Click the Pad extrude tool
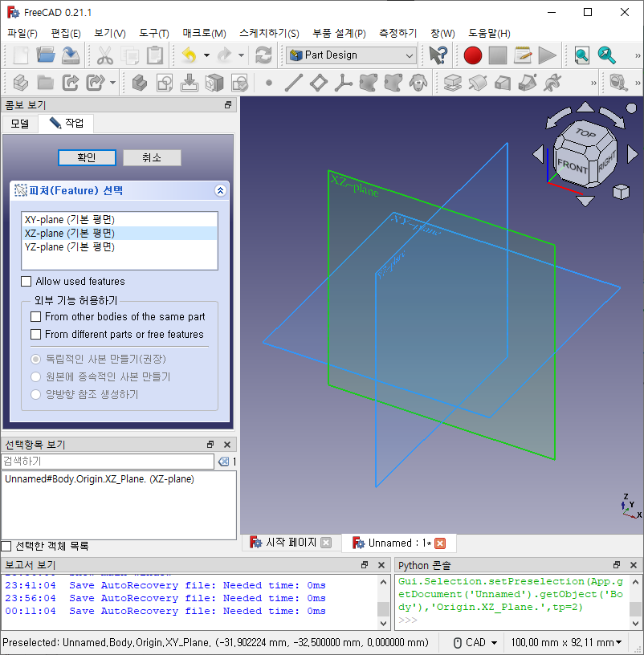Image resolution: width=644 pixels, height=655 pixels. (x=452, y=83)
